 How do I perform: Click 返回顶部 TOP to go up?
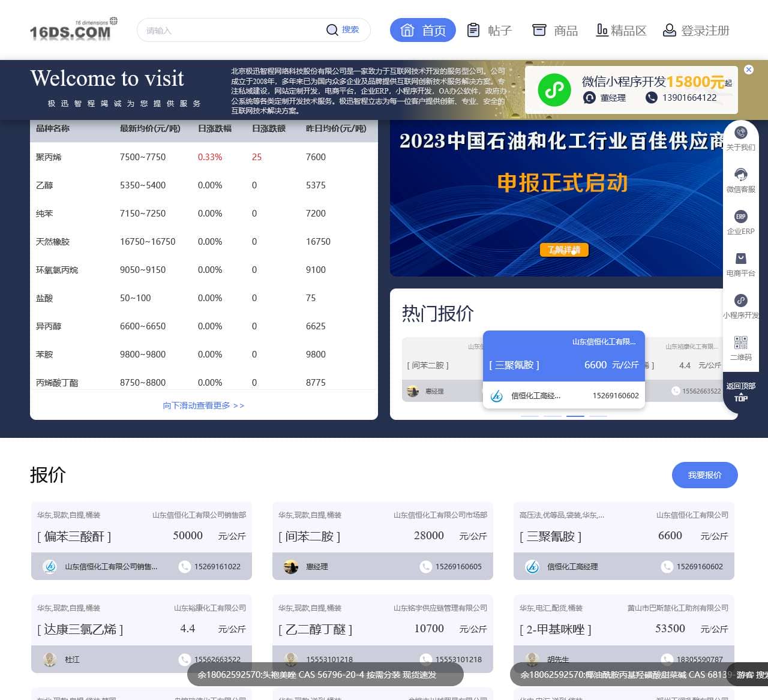coord(741,392)
